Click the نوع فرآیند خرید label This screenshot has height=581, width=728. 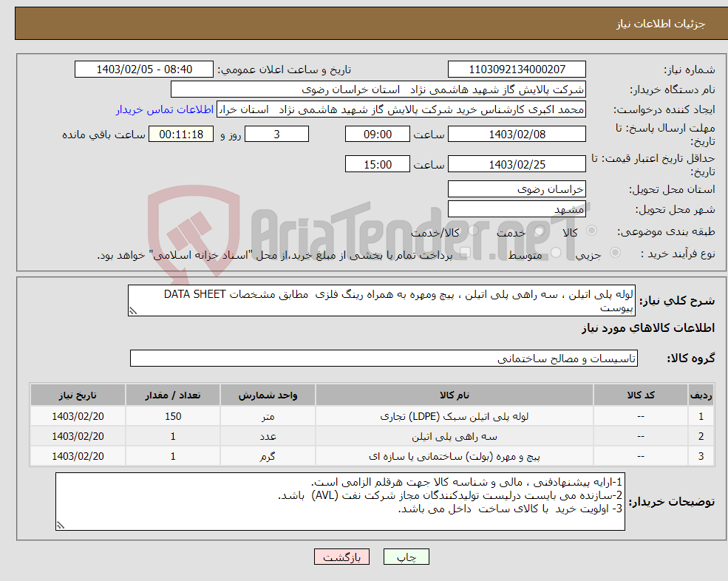pyautogui.click(x=678, y=254)
